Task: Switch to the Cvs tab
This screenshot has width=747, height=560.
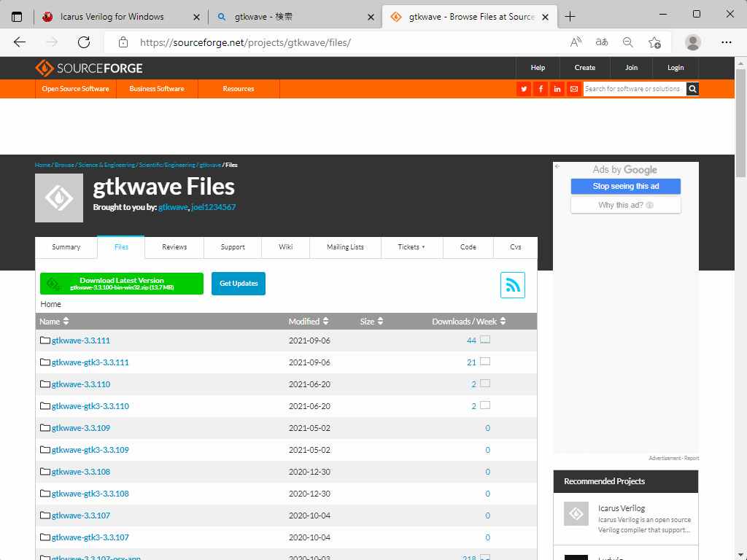Action: tap(516, 247)
